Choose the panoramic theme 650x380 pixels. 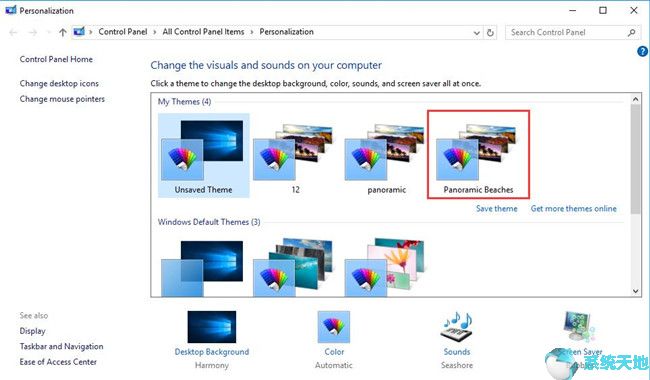coord(386,155)
